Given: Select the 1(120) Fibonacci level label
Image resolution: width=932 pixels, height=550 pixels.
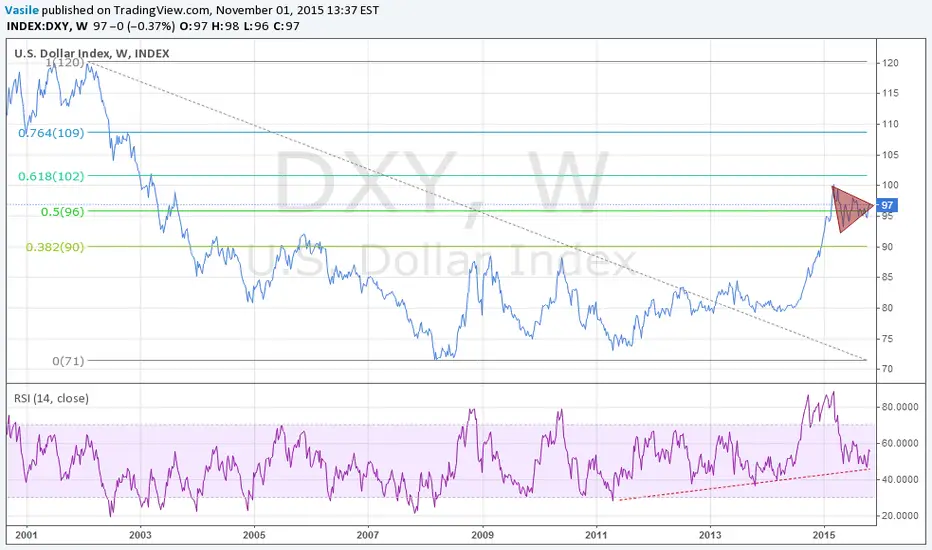Looking at the screenshot, I should point(65,62).
